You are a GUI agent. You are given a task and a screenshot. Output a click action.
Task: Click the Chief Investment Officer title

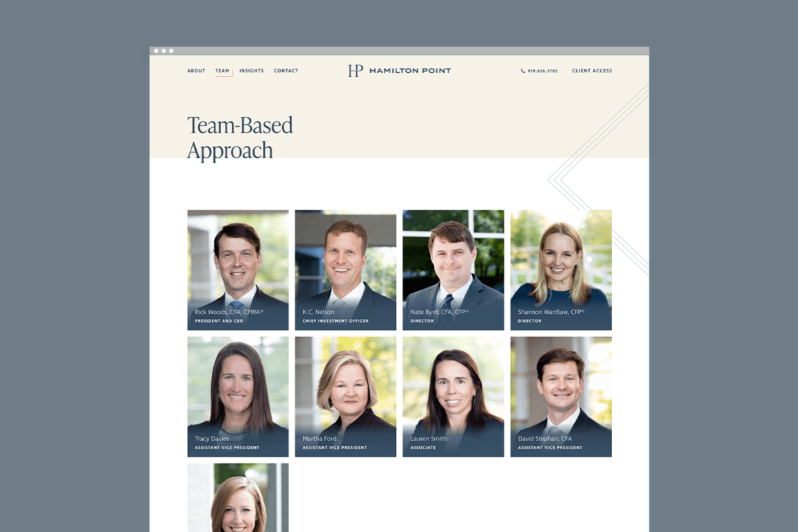coord(336,321)
